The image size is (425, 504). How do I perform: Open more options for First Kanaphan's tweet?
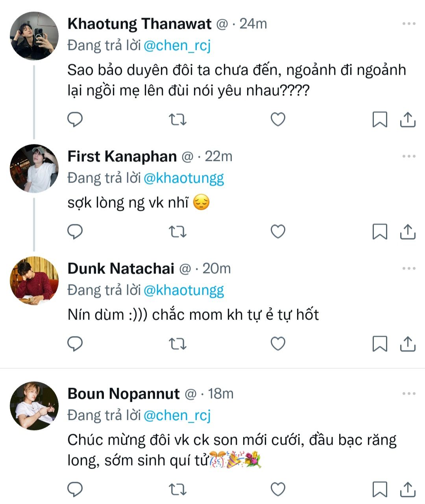tap(409, 157)
